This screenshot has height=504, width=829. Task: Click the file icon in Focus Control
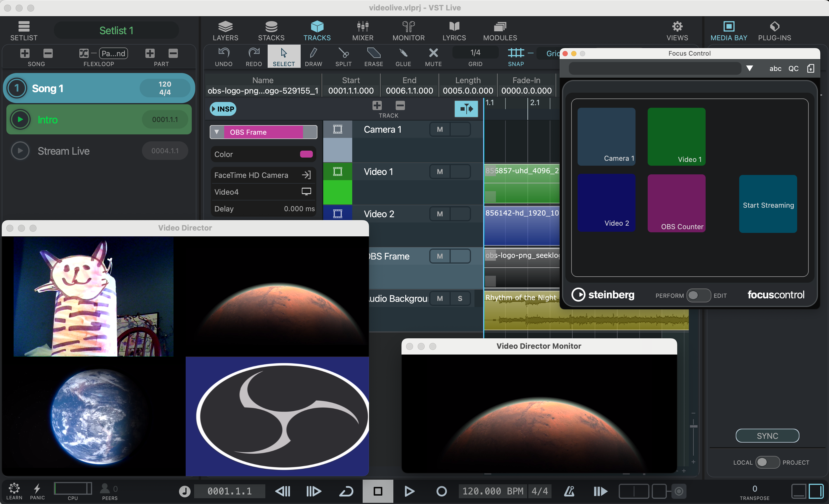tap(810, 68)
